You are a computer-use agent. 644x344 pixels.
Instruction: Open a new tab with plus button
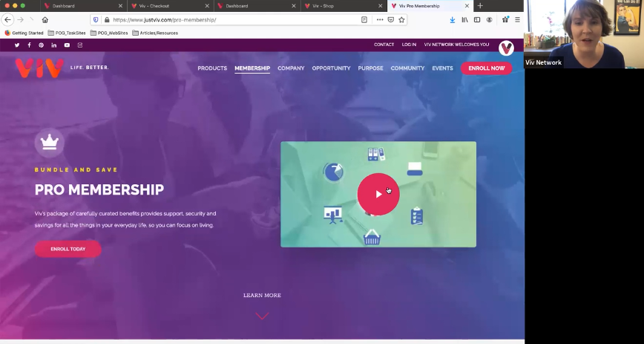click(480, 6)
